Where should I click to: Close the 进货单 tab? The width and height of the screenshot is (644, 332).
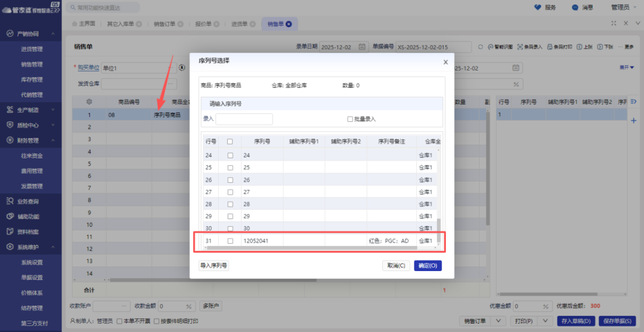pyautogui.click(x=253, y=24)
